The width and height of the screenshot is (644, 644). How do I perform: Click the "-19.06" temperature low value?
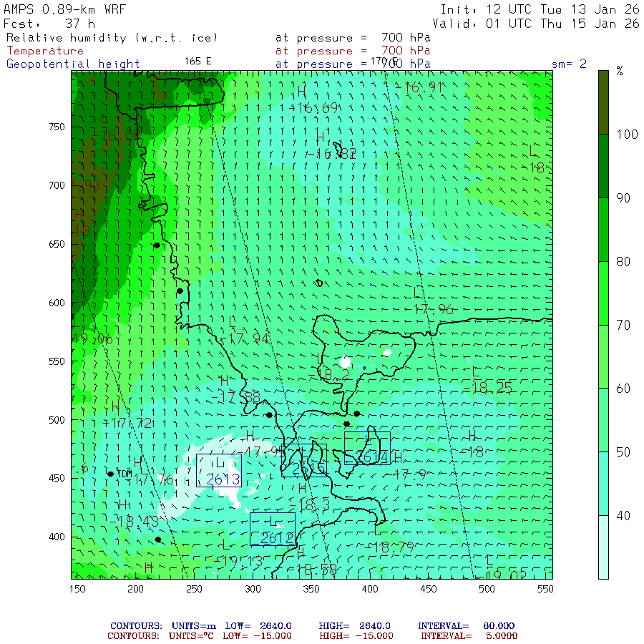[x=92, y=339]
